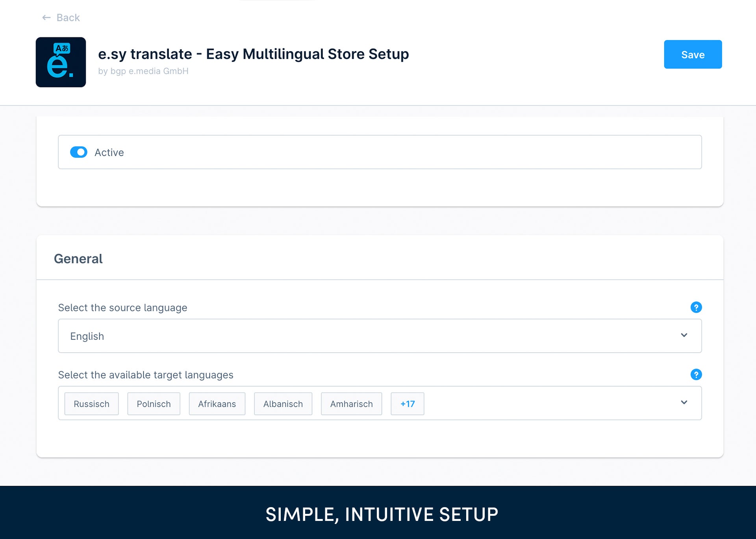
Task: Select the Afrikaans language tag
Action: (217, 404)
